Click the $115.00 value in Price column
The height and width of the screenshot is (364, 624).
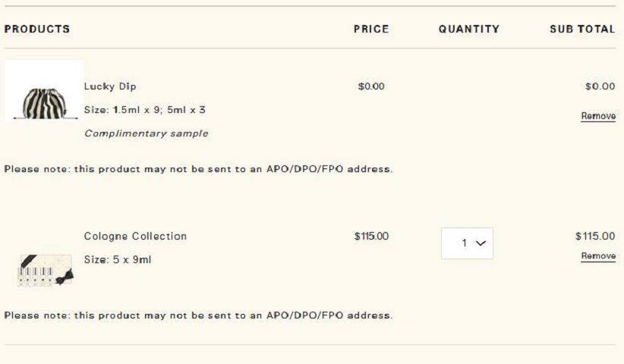(x=371, y=236)
